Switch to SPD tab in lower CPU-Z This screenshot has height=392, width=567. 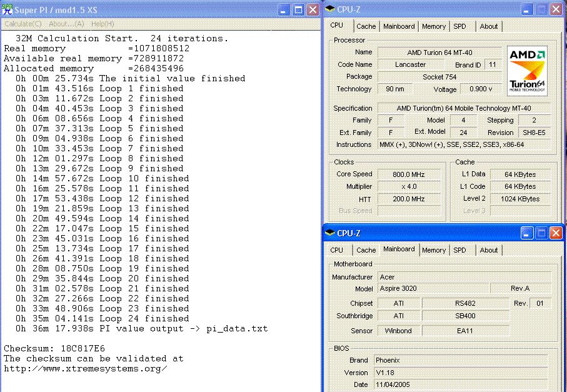459,250
